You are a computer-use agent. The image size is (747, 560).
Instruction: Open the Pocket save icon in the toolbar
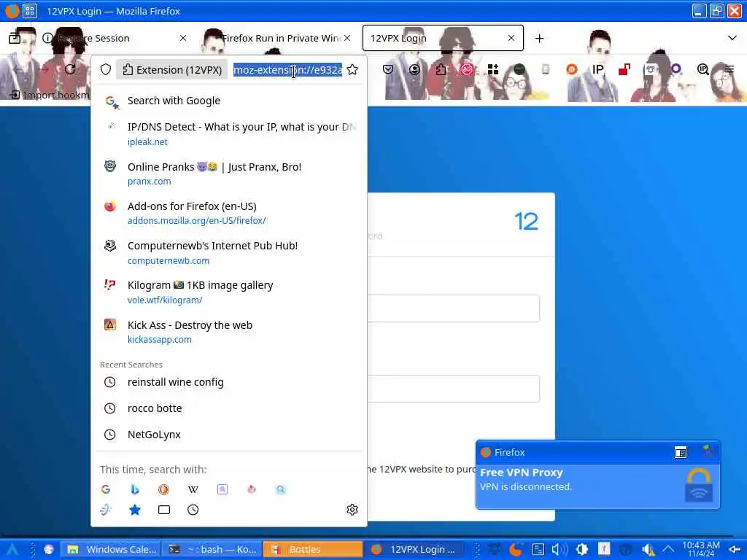tap(388, 69)
